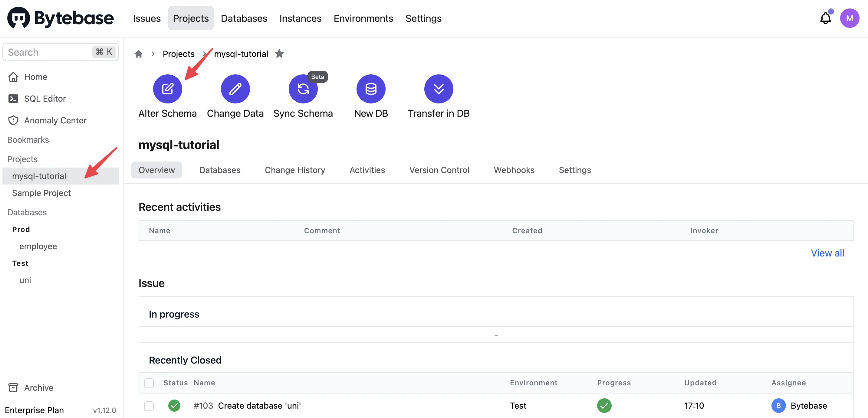The height and width of the screenshot is (418, 868).
Task: Click the Updated column header
Action: coord(700,383)
